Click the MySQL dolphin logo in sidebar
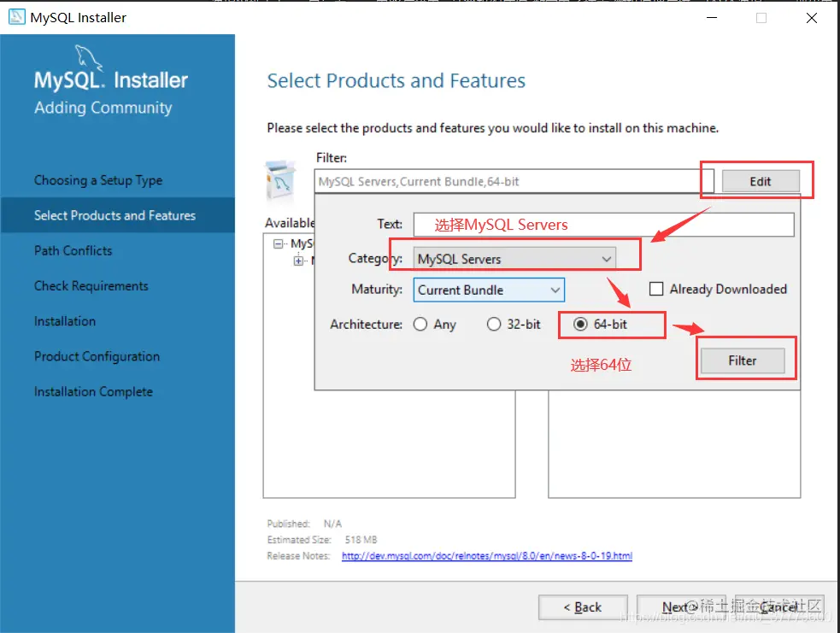This screenshot has width=840, height=633. tap(88, 57)
